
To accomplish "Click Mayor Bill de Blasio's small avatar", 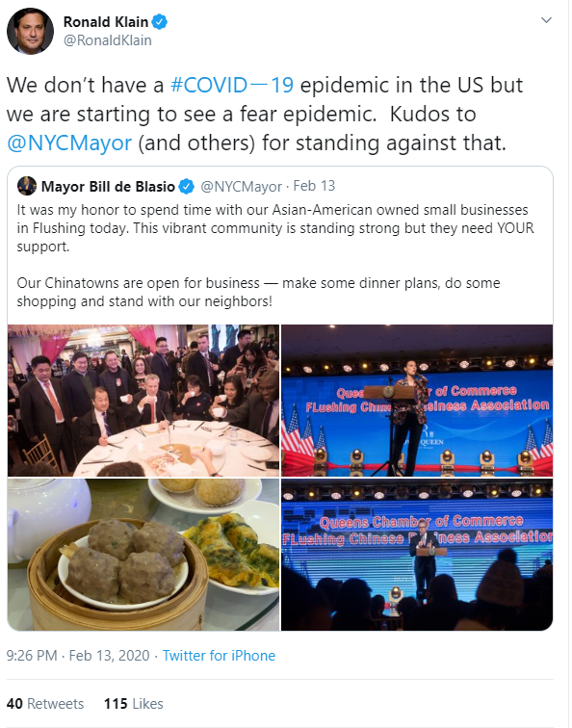I will (x=27, y=186).
